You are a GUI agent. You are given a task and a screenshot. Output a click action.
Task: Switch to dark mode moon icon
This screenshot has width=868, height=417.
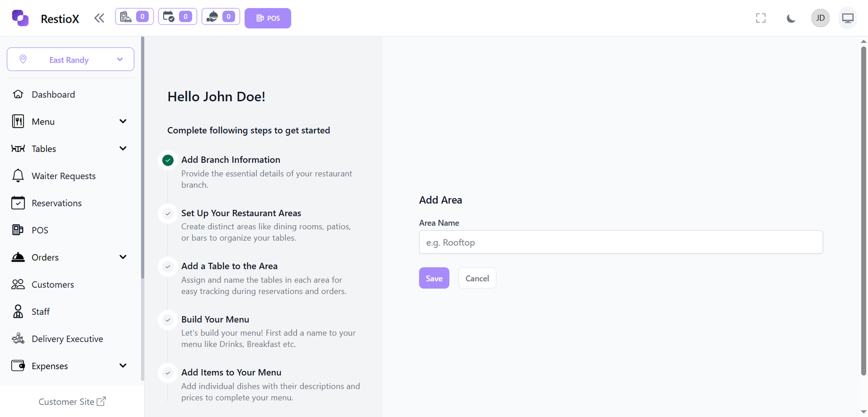[x=791, y=18]
